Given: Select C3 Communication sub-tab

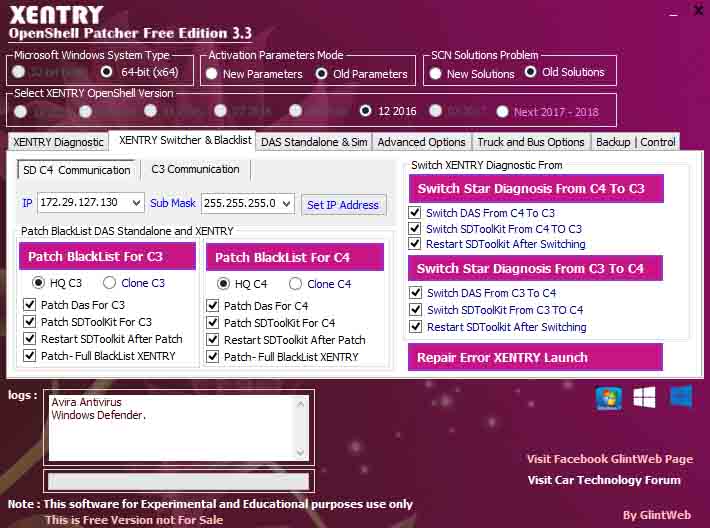Looking at the screenshot, I should coord(195,169).
